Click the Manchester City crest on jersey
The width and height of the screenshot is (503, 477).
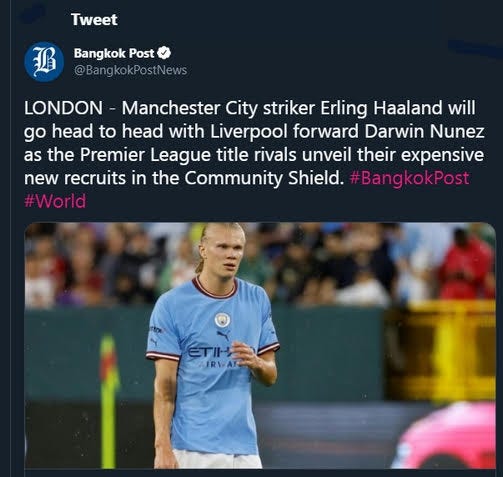[222, 320]
